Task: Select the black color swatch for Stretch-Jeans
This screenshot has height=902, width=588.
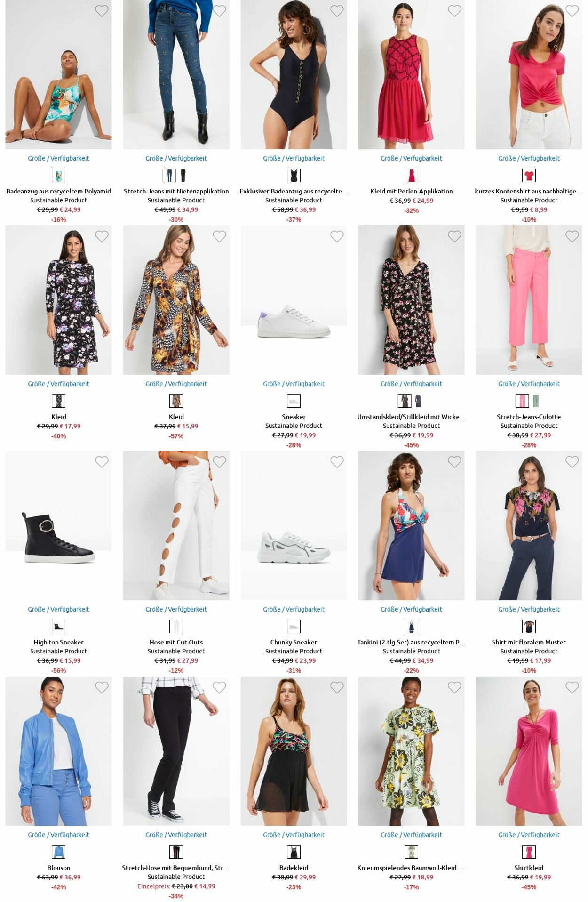Action: [183, 176]
